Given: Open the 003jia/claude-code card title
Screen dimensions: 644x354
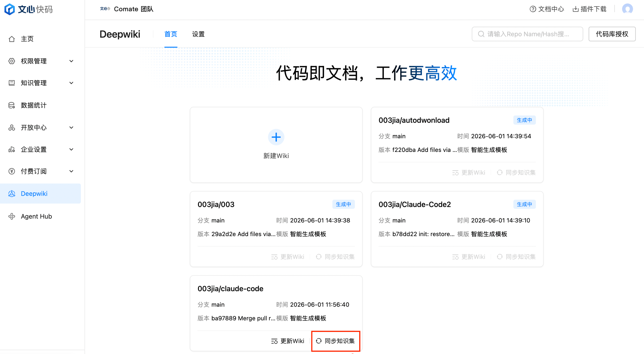Looking at the screenshot, I should point(230,289).
